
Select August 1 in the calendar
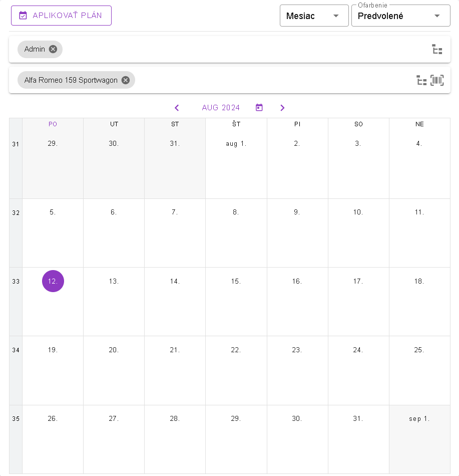[x=236, y=144]
